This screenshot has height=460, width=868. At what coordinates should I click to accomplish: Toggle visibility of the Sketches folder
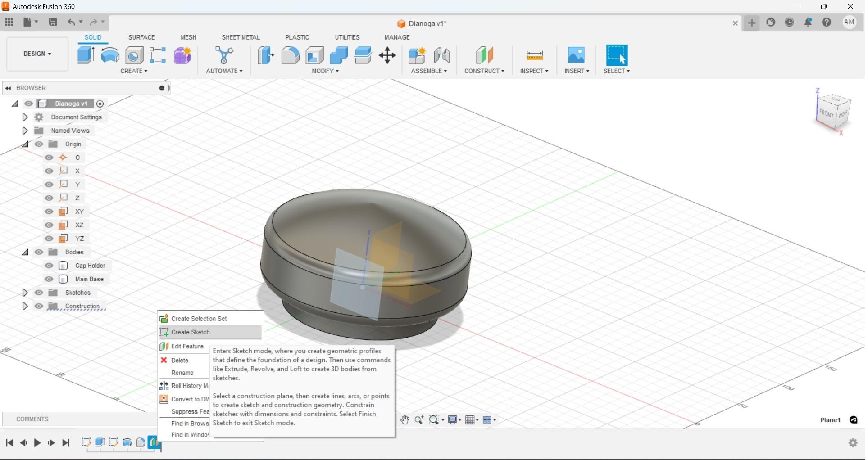coord(39,293)
